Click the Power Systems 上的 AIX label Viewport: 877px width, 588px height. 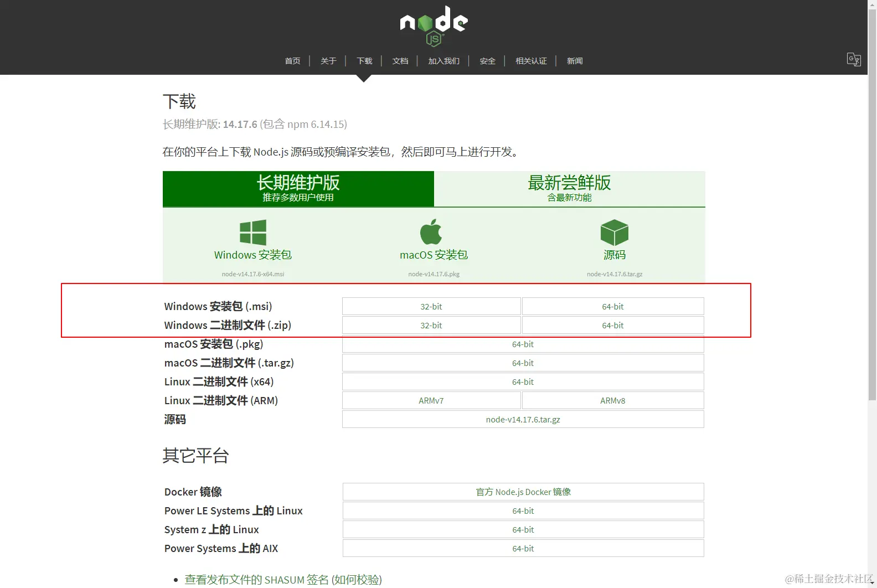click(x=221, y=548)
